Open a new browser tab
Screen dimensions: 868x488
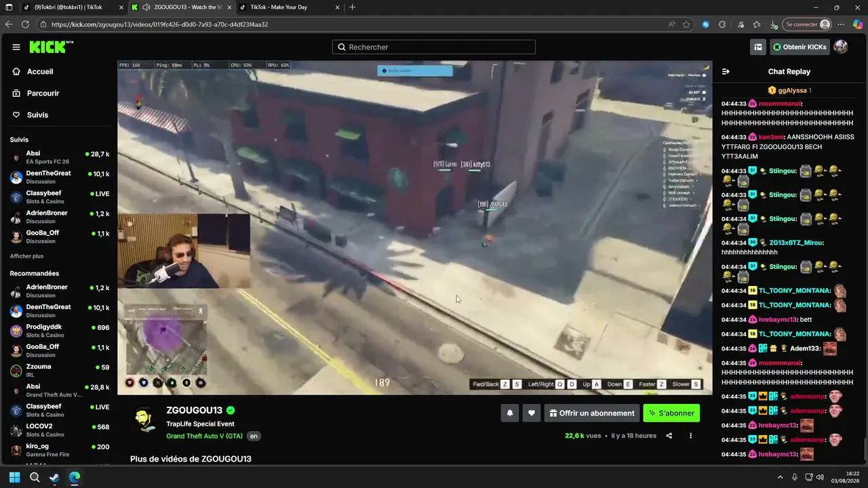click(352, 7)
